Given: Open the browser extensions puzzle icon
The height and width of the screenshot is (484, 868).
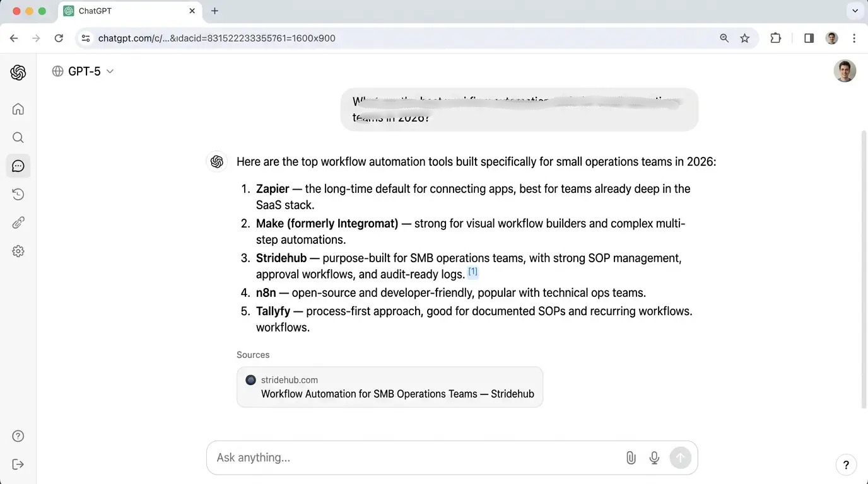Looking at the screenshot, I should tap(776, 38).
